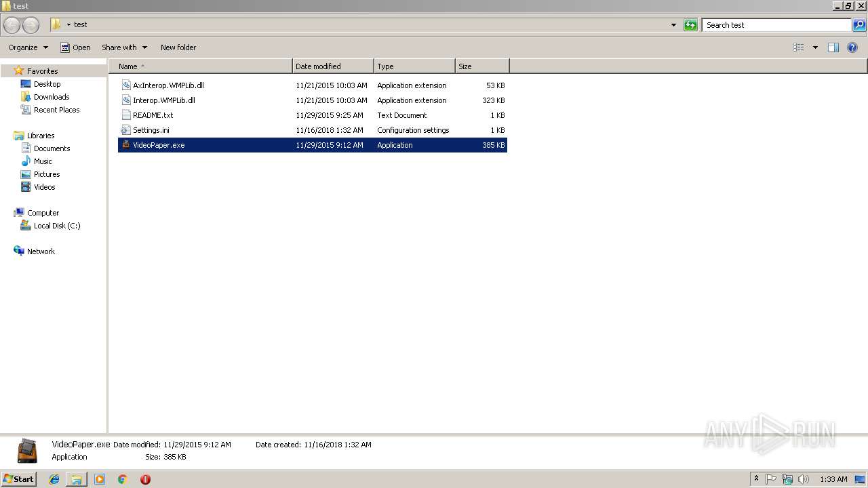Click the New folder button
Screen dimensions: 868x488
178,47
